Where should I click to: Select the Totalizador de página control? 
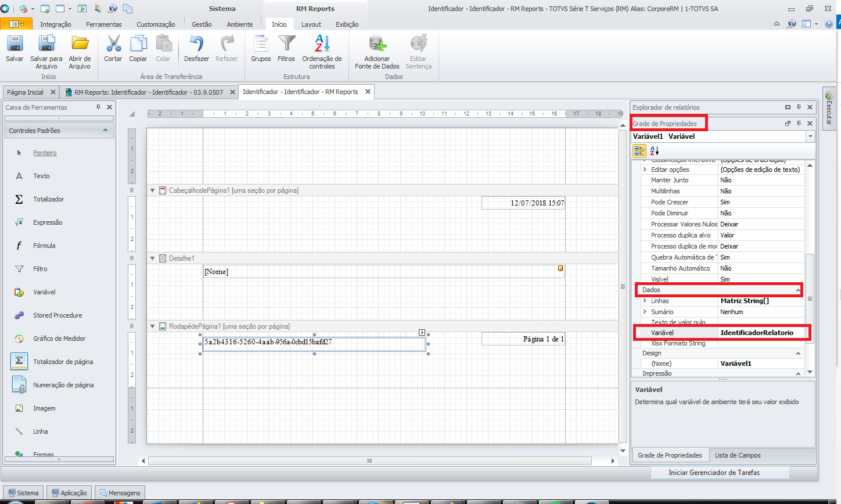[63, 362]
